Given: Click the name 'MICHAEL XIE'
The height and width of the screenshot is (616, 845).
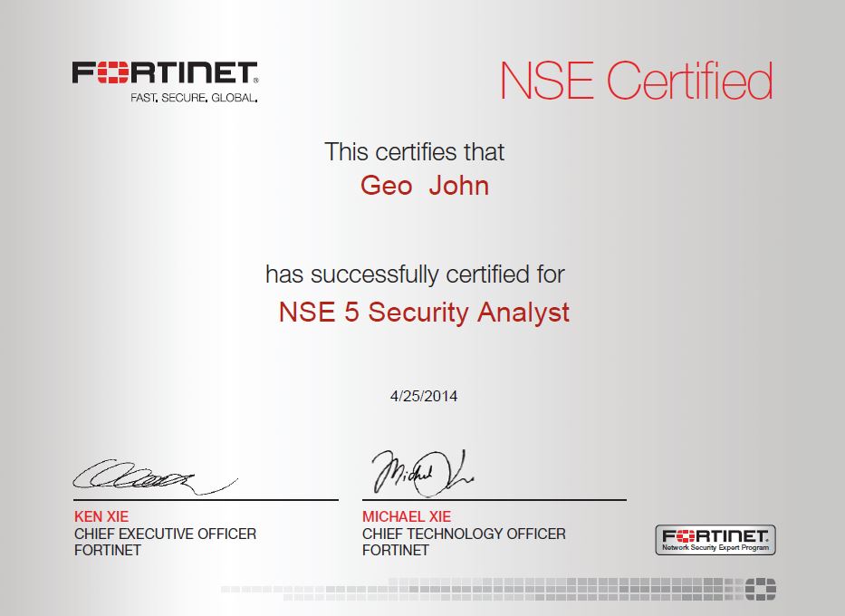Looking at the screenshot, I should (407, 516).
